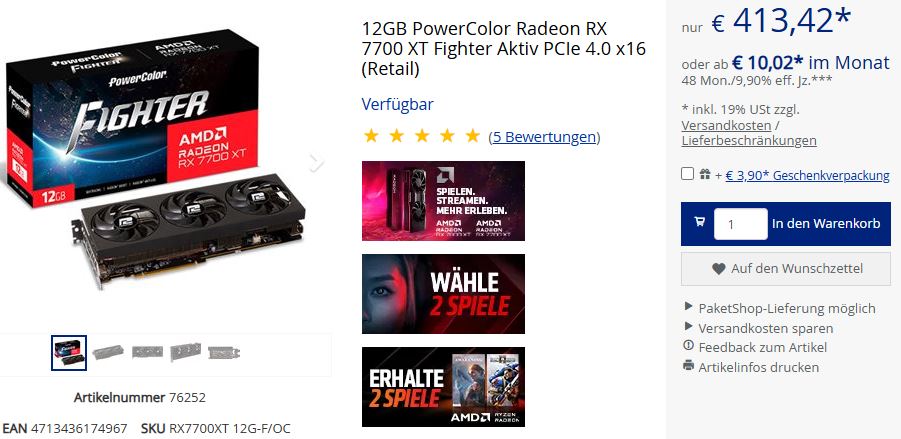Advance product image with right arrow
This screenshot has width=901, height=439.
click(x=316, y=163)
